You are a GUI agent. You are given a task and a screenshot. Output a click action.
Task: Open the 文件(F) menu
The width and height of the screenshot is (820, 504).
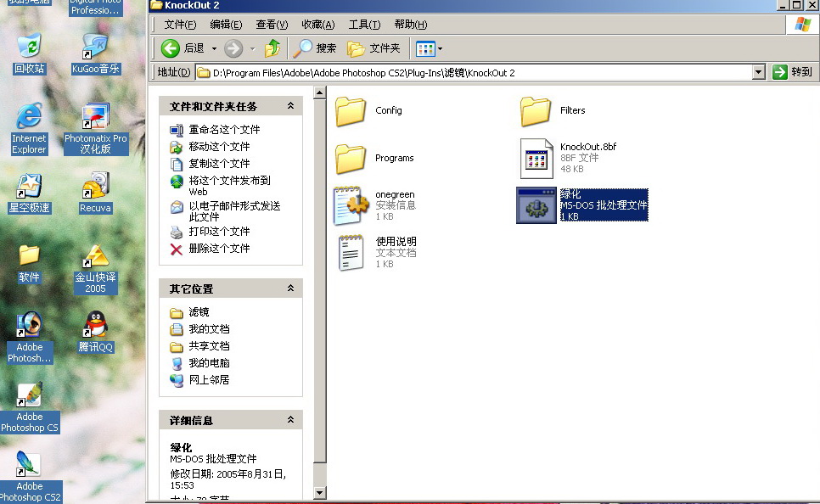click(180, 25)
